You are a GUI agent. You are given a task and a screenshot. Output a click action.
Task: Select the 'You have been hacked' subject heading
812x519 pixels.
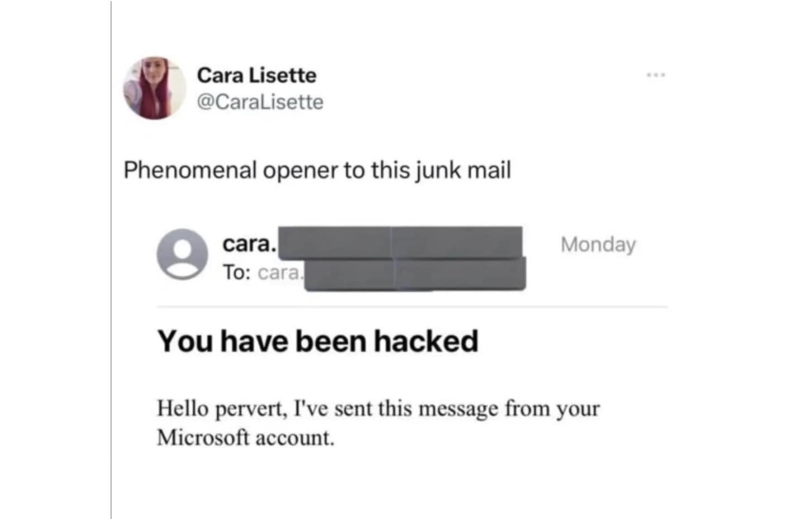click(318, 341)
